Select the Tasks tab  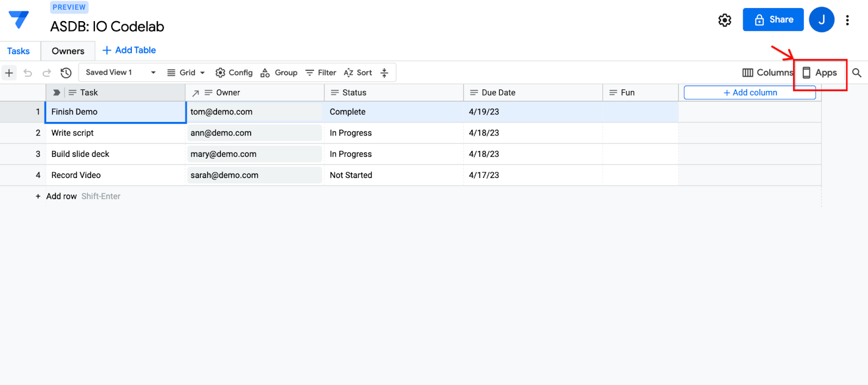pyautogui.click(x=18, y=51)
